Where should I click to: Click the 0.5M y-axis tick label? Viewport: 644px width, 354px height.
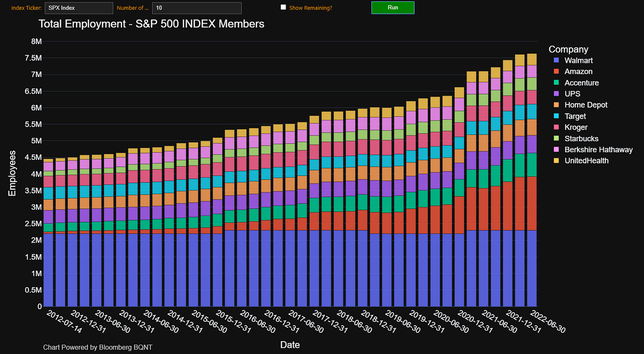coord(33,290)
